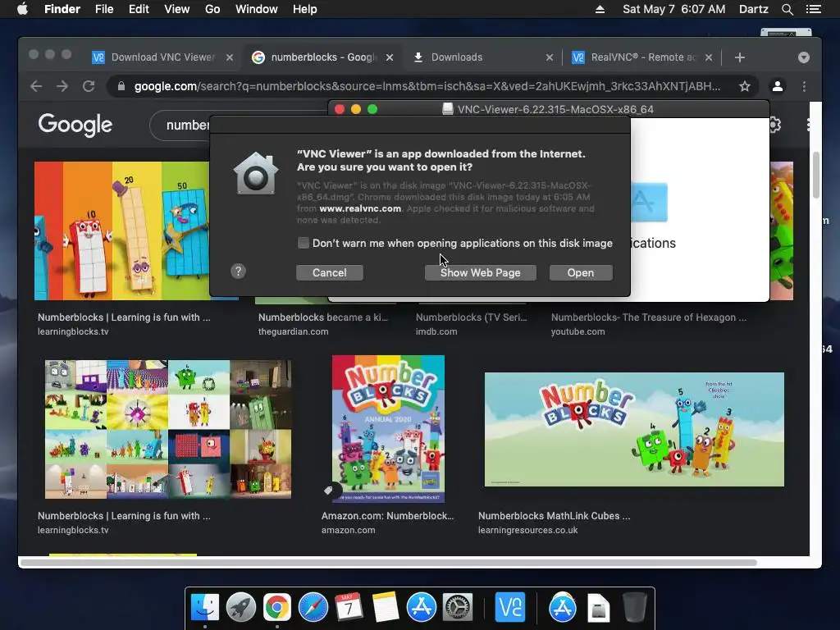The width and height of the screenshot is (840, 630).
Task: Open the Go menu
Action: pos(212,9)
